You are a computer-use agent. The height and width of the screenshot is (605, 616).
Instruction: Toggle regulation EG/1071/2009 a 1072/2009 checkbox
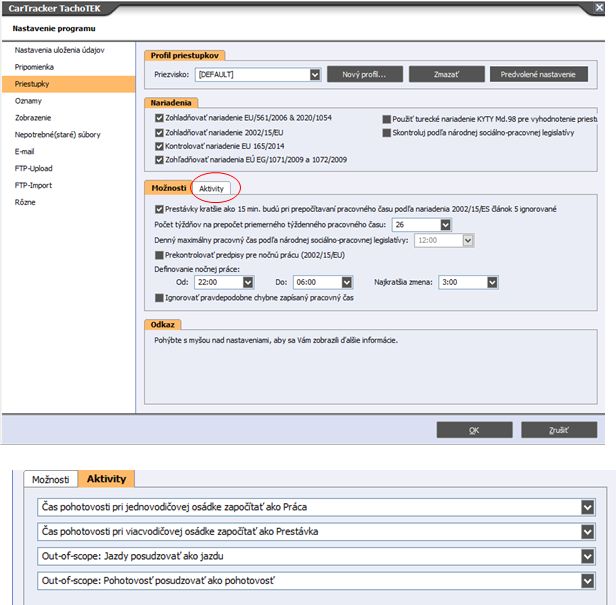pyautogui.click(x=159, y=160)
